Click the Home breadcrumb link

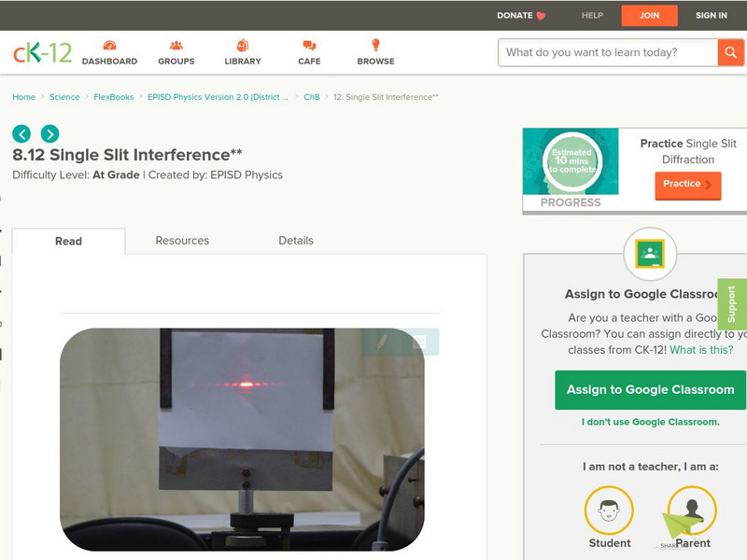coord(24,97)
